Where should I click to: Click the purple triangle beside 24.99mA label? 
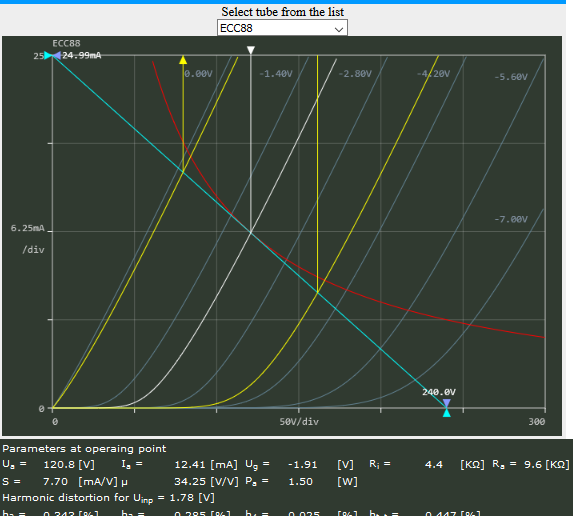pyautogui.click(x=57, y=55)
